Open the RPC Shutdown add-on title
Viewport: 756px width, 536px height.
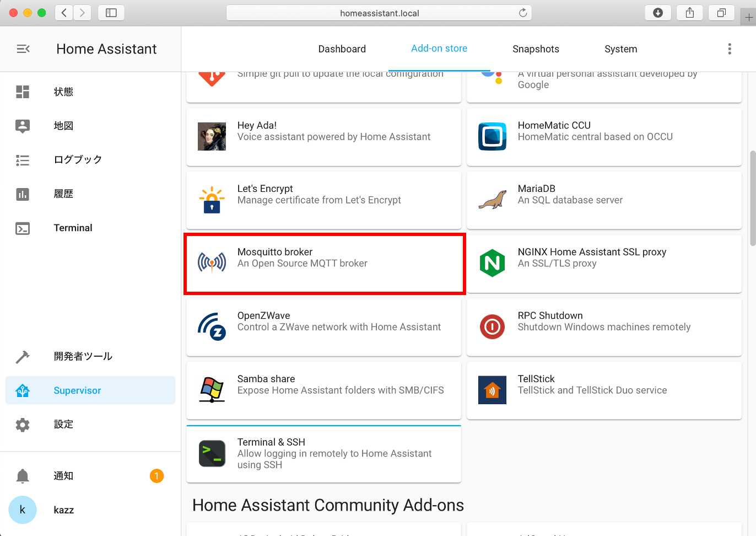coord(550,315)
